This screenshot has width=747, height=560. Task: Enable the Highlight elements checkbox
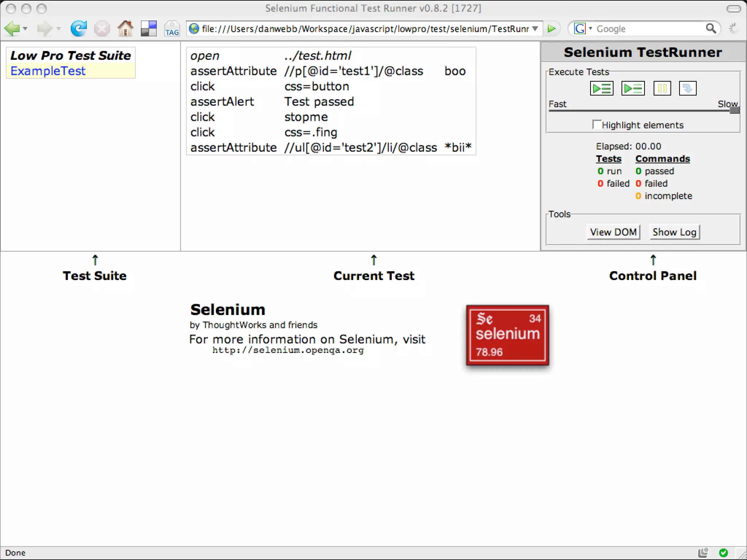[x=596, y=125]
